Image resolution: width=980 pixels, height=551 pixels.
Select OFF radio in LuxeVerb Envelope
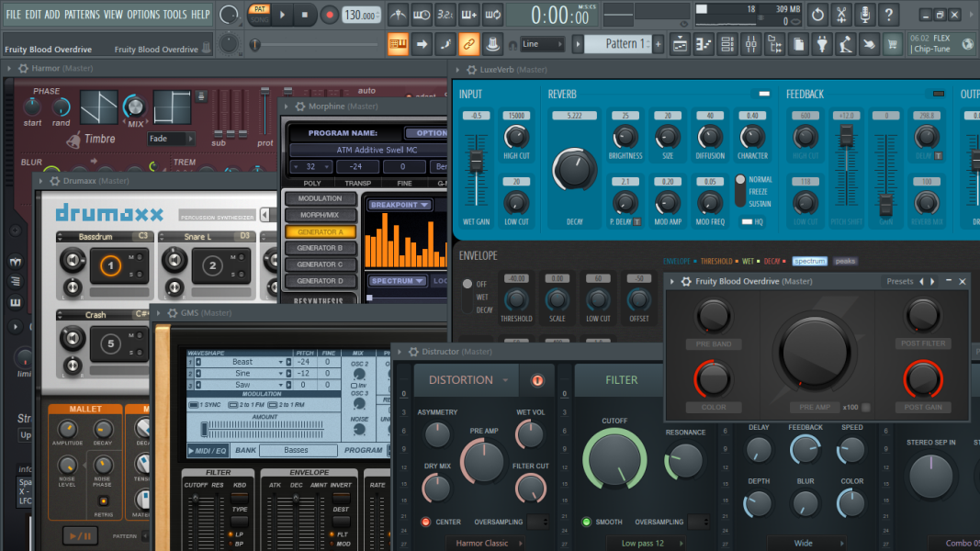467,285
